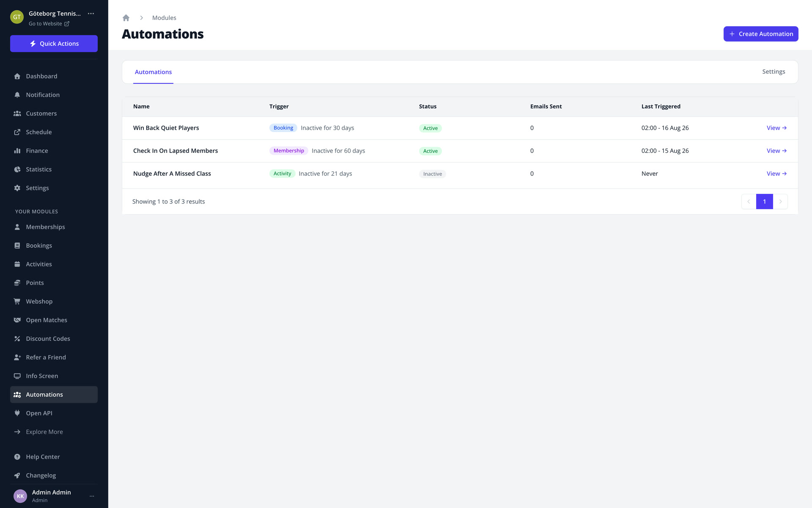Open Finance bar chart icon
The width and height of the screenshot is (812, 508).
click(x=17, y=151)
